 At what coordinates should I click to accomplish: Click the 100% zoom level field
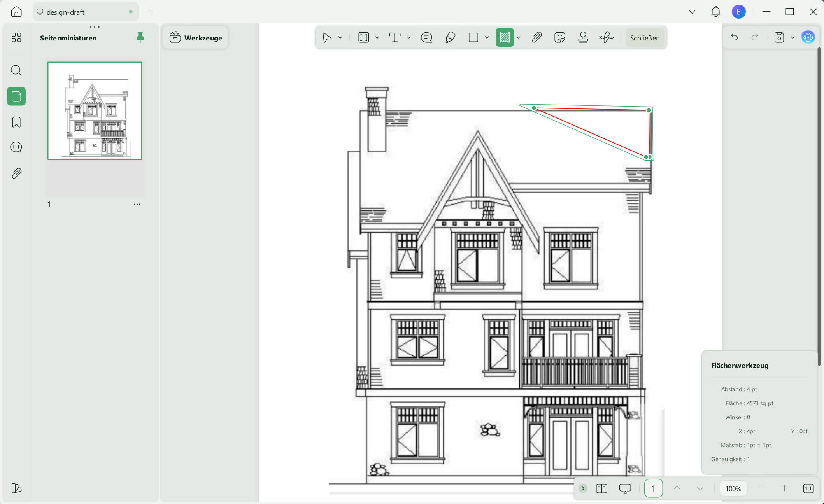pyautogui.click(x=733, y=488)
